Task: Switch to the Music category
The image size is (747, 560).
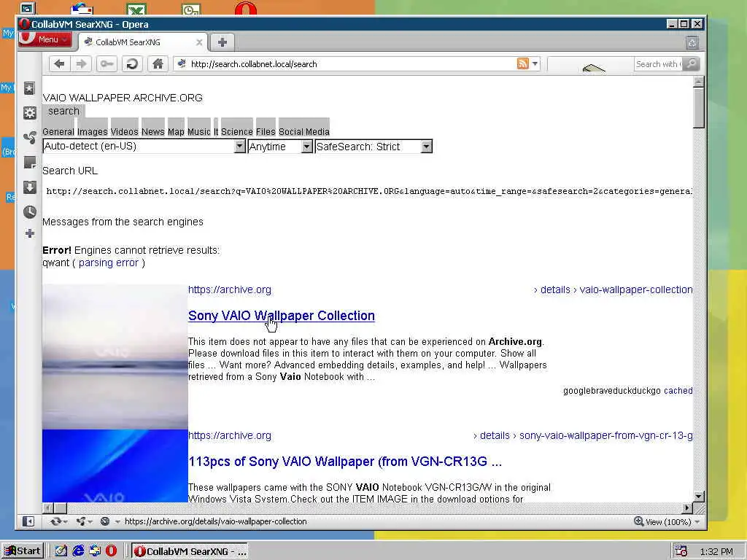Action: [198, 131]
